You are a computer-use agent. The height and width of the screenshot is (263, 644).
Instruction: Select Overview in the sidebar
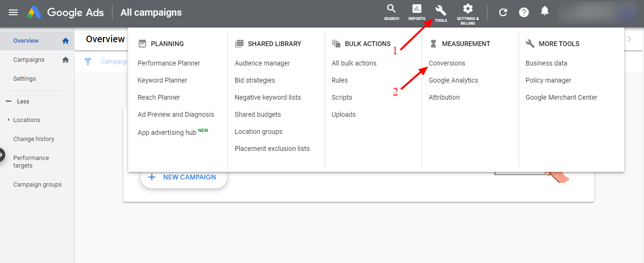pos(26,41)
